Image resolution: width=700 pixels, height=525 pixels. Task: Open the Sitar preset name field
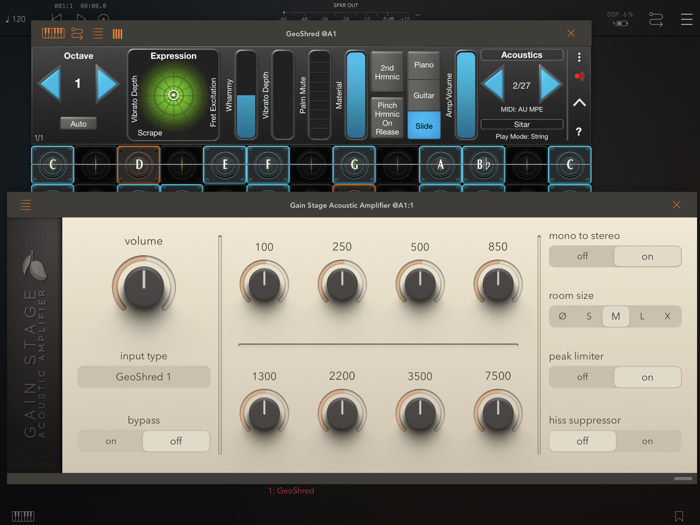tap(521, 124)
